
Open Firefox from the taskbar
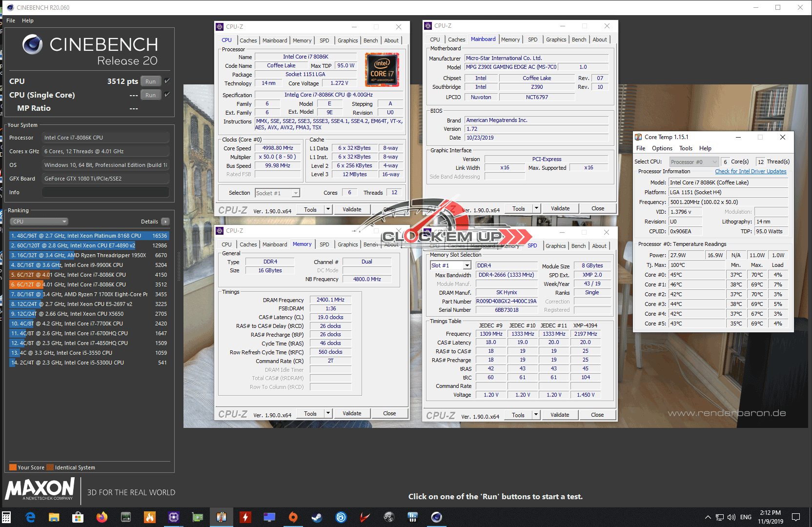101,517
